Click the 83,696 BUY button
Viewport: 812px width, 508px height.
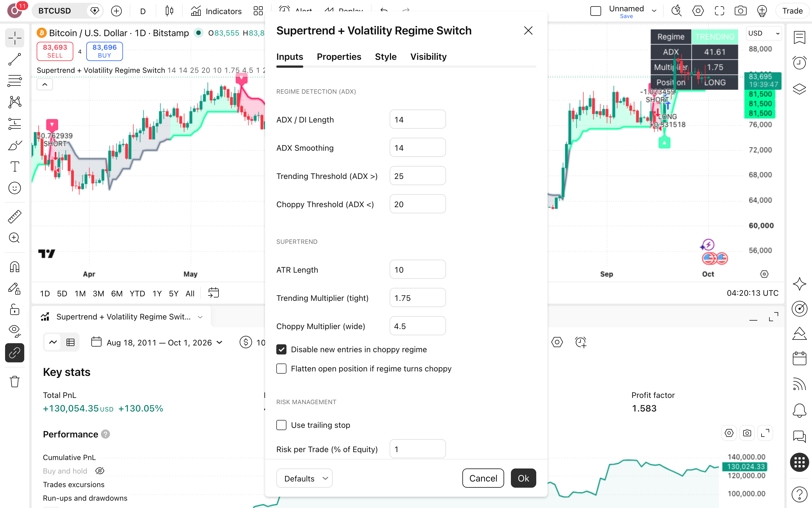click(104, 51)
